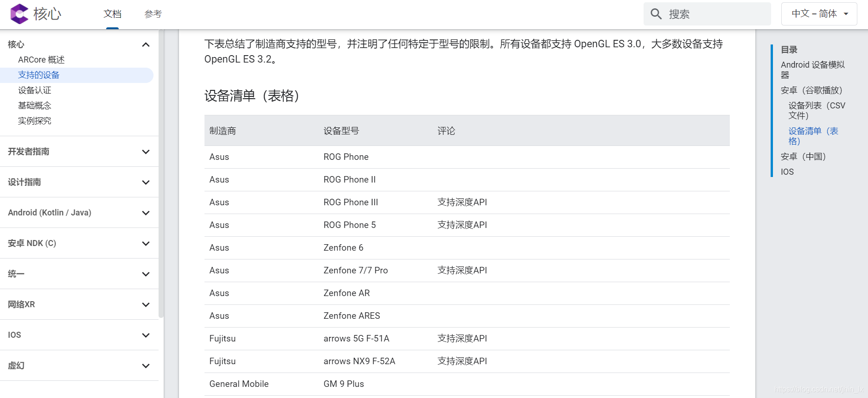
Task: Jump to IOS in table of contents
Action: click(787, 172)
